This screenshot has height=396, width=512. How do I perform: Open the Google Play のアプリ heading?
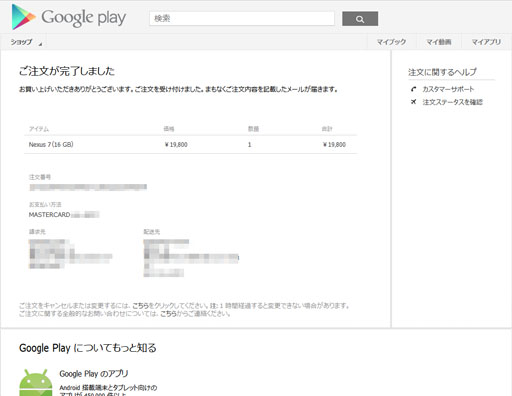tap(94, 374)
